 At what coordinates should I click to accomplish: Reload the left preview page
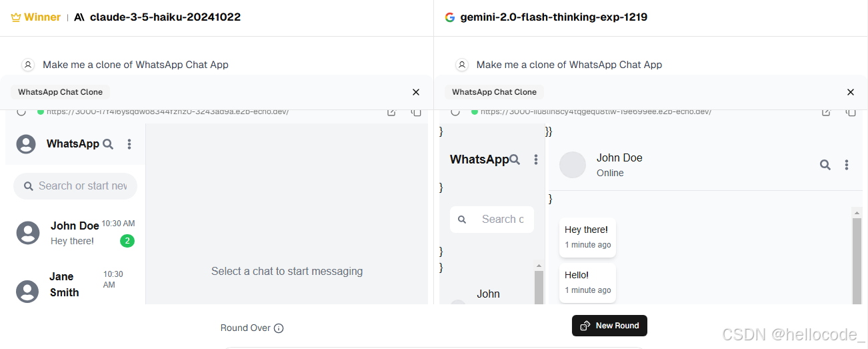point(21,111)
